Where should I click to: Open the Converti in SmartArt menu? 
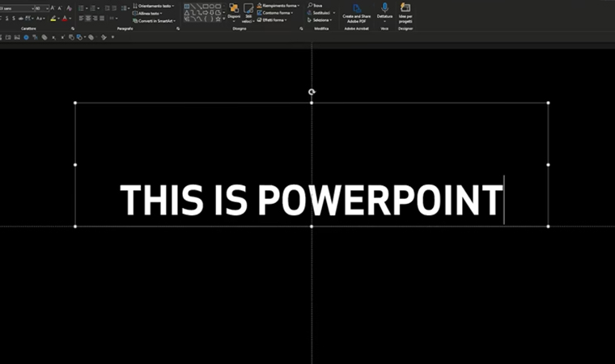[154, 21]
